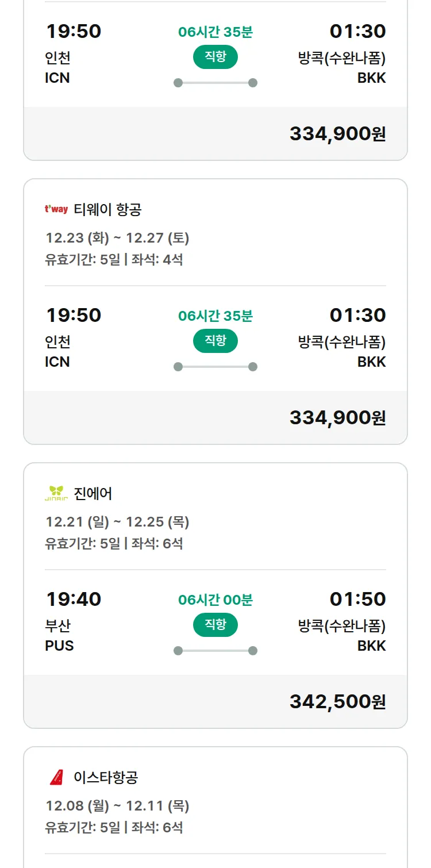Select the 342,500원 price on the 진에어 flight
This screenshot has height=868, width=431.
tap(337, 701)
